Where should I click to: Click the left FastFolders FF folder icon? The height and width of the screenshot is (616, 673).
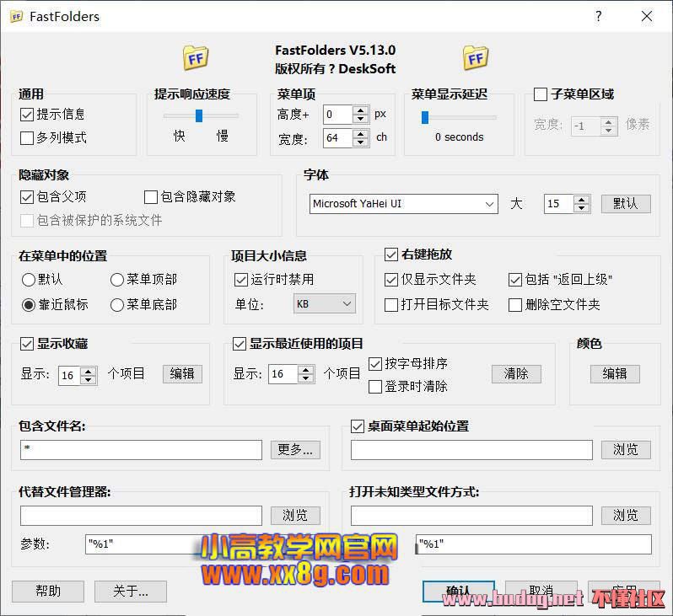[x=196, y=58]
